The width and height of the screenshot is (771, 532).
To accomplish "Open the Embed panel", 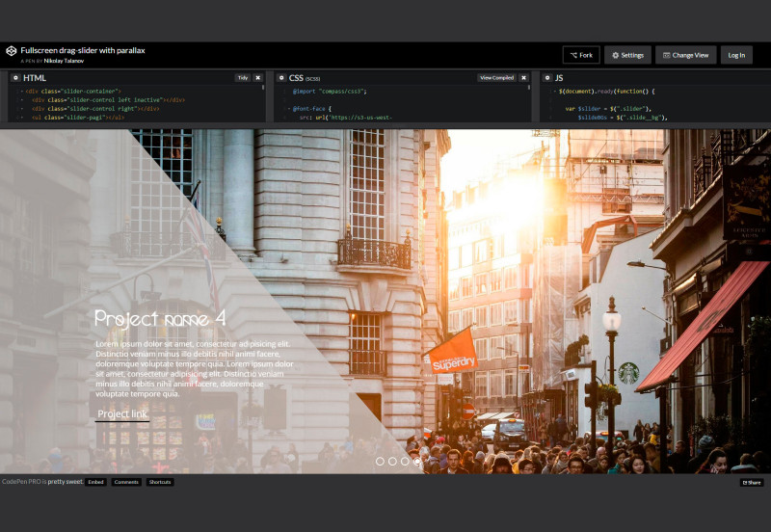I will [95, 482].
